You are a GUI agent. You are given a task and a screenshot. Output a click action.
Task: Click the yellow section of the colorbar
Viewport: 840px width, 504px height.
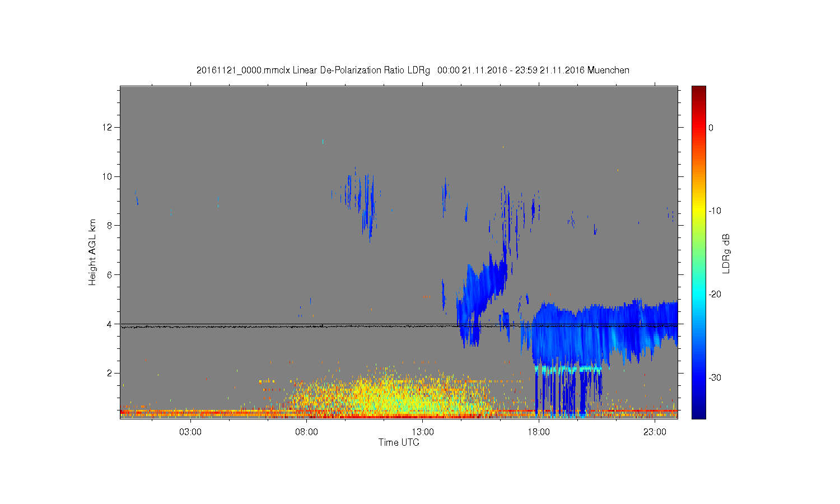(x=698, y=211)
